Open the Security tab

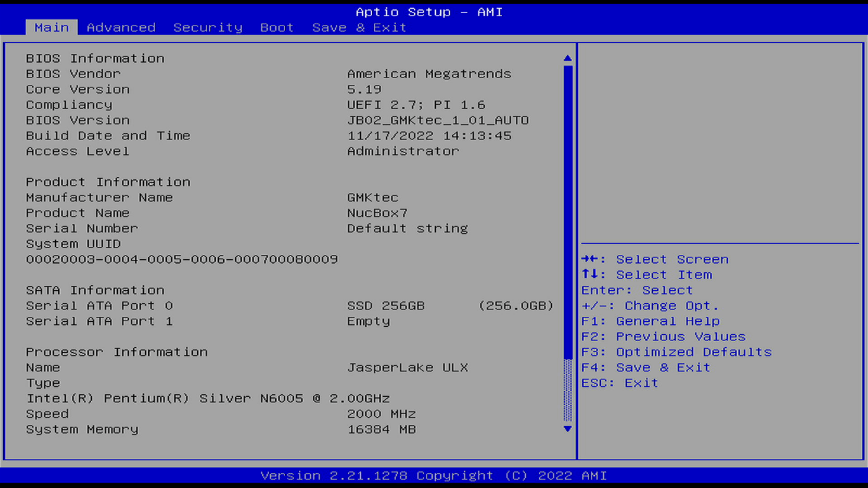point(208,27)
